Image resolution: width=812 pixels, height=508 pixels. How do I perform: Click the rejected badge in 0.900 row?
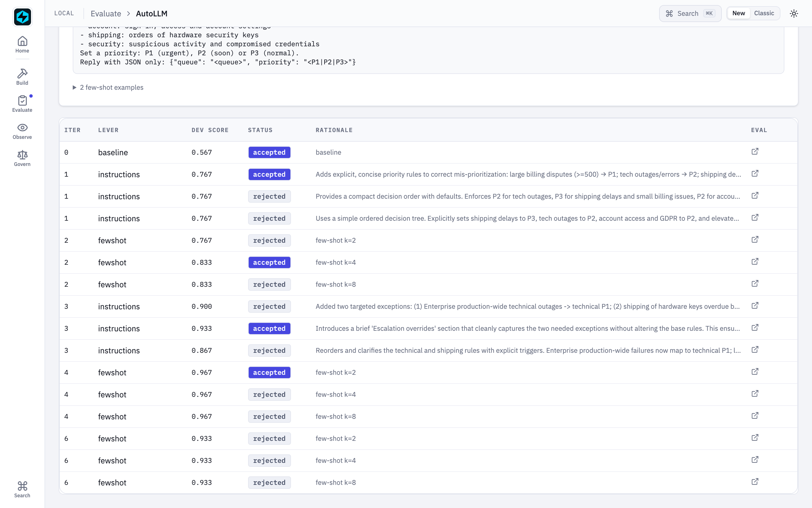[269, 306]
